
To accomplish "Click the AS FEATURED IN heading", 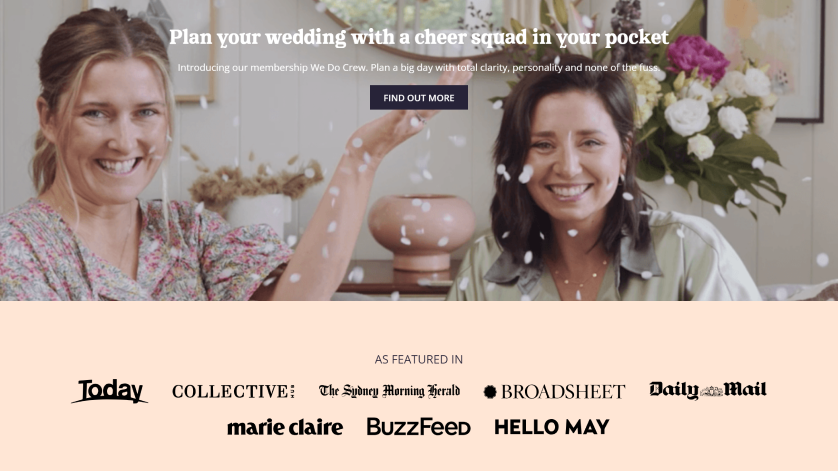I will 418,359.
